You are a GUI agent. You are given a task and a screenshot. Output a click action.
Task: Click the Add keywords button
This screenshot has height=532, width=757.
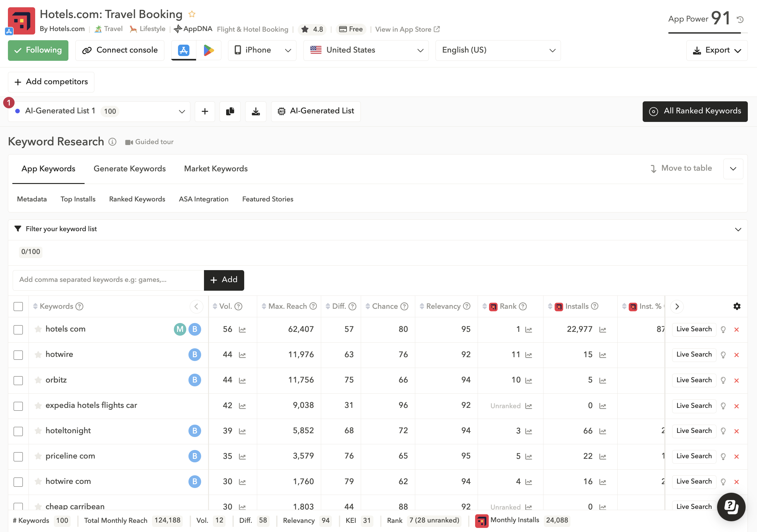(x=224, y=280)
